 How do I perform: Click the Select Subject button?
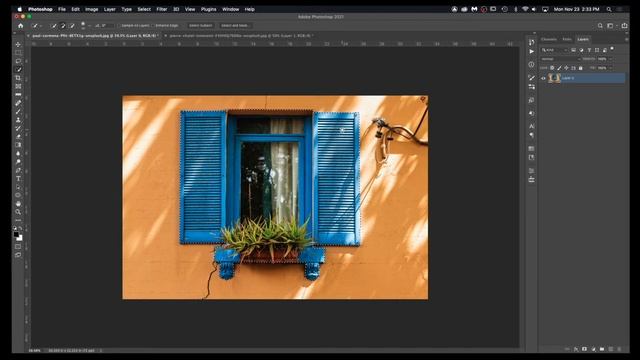200,25
